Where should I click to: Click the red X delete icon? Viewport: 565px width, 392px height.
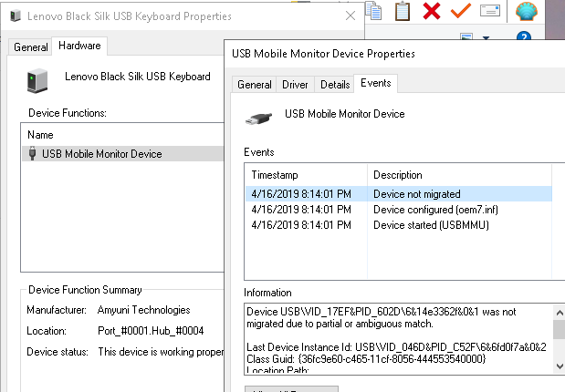pyautogui.click(x=432, y=11)
